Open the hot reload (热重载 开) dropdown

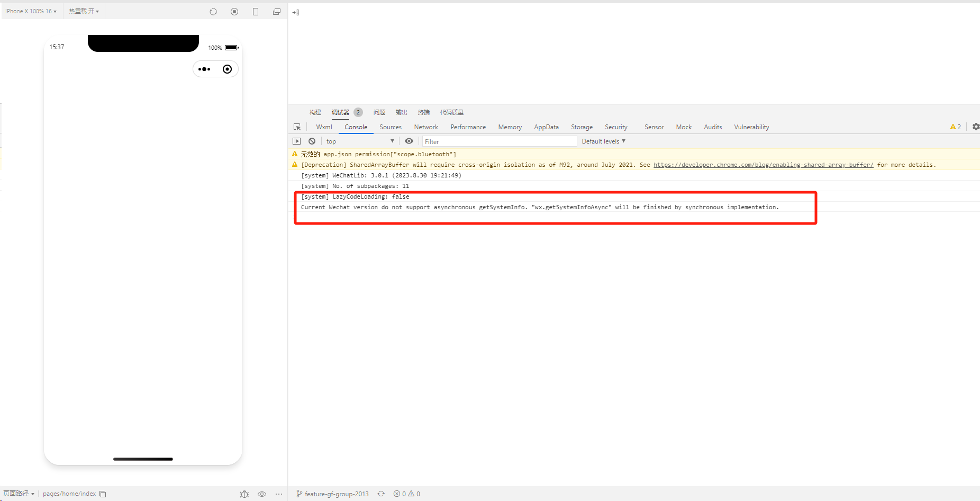(84, 11)
